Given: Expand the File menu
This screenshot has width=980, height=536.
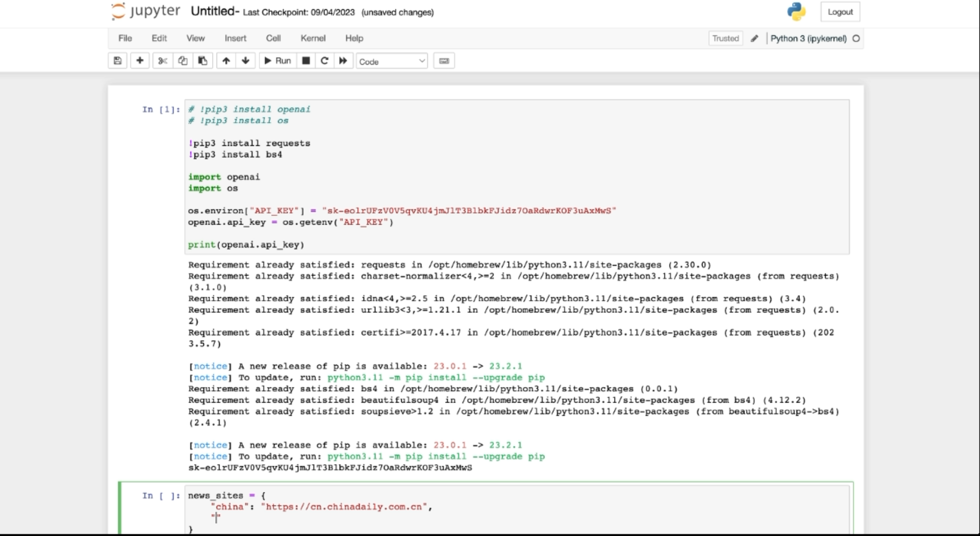Looking at the screenshot, I should point(125,39).
